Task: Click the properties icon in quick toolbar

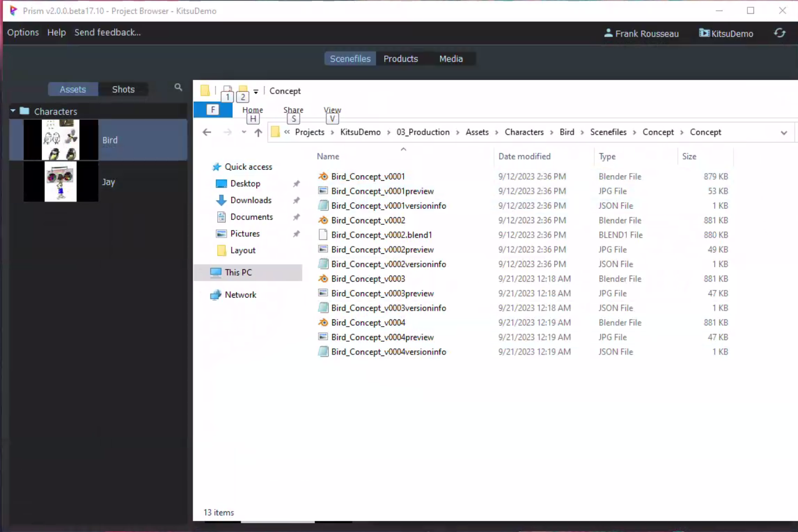Action: 227,91
